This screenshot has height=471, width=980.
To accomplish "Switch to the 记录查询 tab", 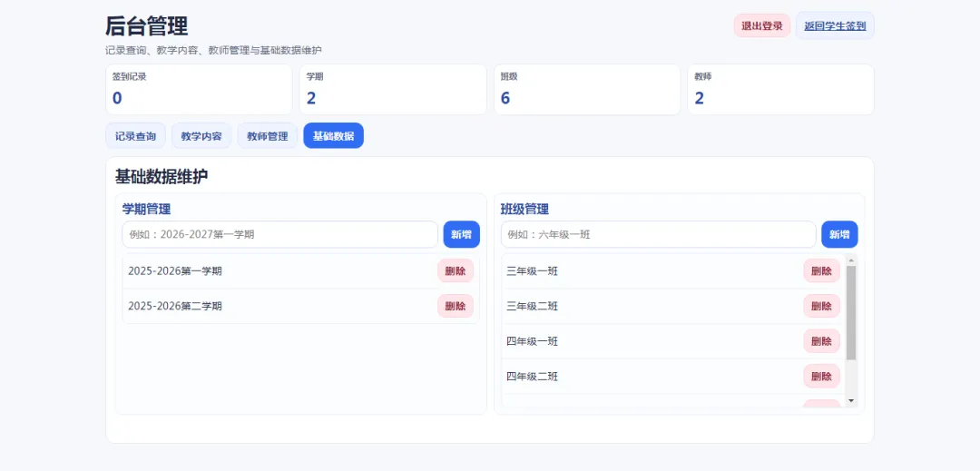I will coord(135,135).
